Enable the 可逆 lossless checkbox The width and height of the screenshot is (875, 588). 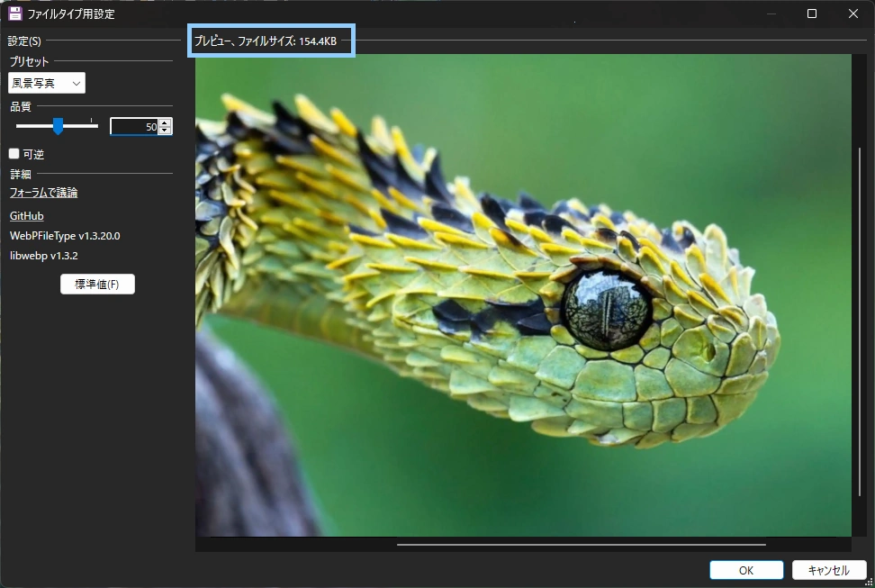14,154
